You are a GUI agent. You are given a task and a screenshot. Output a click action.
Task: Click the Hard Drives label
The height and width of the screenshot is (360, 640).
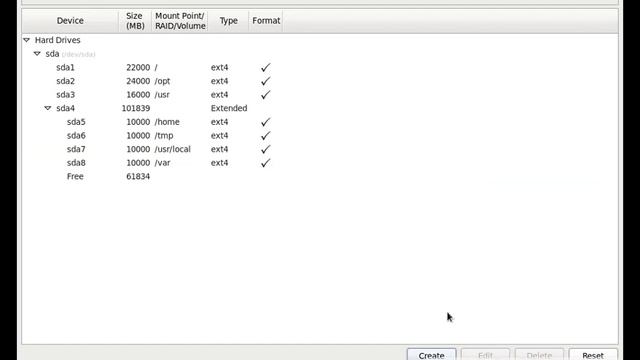[x=58, y=40]
